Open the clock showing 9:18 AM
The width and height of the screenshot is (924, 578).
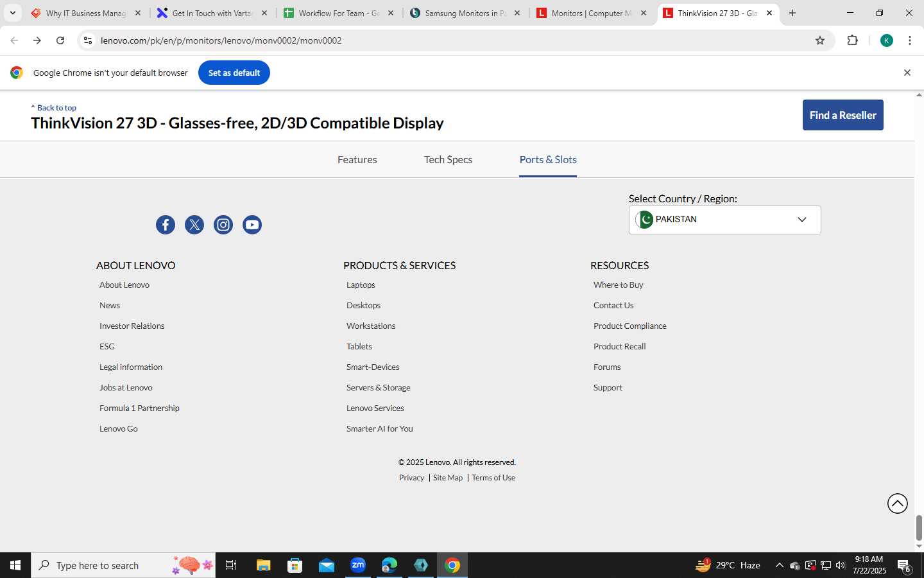[x=869, y=565]
